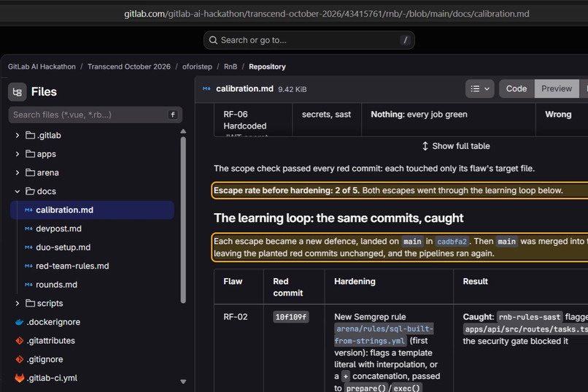Open Repository breadcrumb
588x392 pixels.
click(268, 66)
